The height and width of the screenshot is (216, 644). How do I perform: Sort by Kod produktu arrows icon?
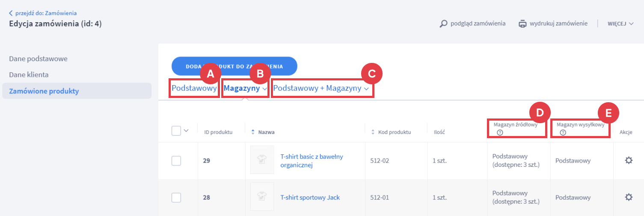click(373, 132)
